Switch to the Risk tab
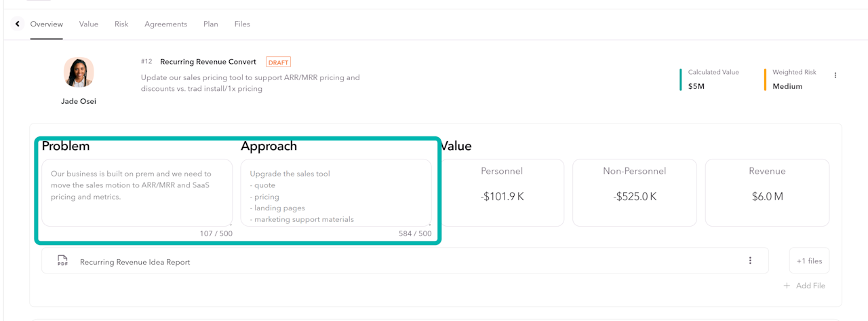Viewport: 868px width, 321px height. (121, 24)
